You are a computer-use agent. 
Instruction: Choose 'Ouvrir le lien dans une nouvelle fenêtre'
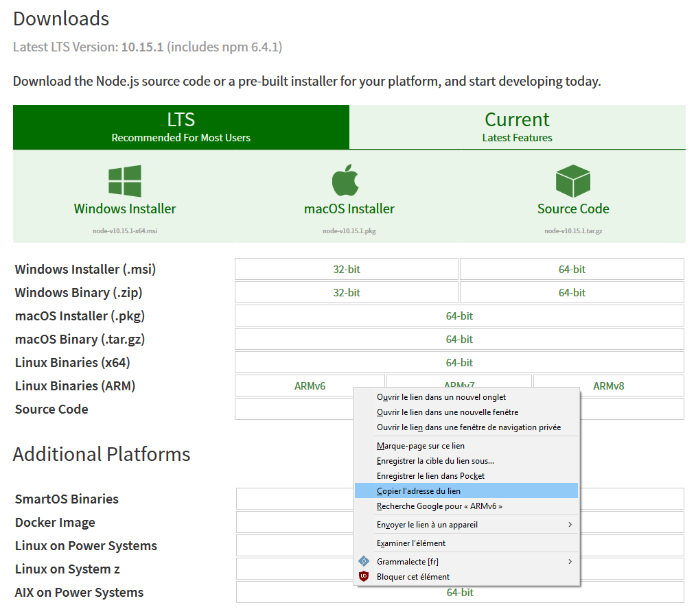pyautogui.click(x=466, y=412)
